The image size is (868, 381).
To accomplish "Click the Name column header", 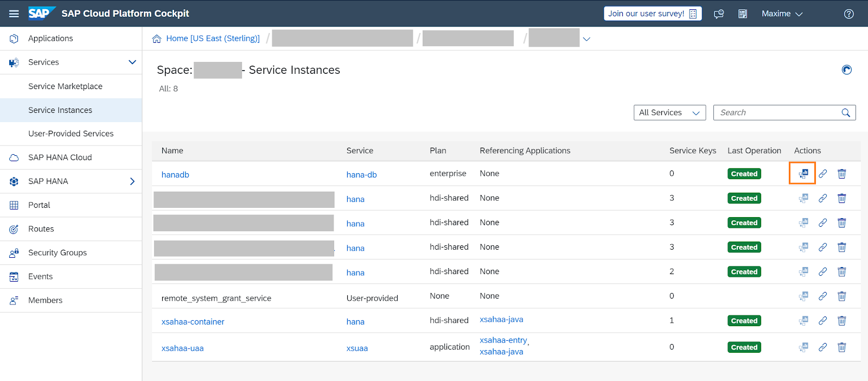I will coord(172,151).
